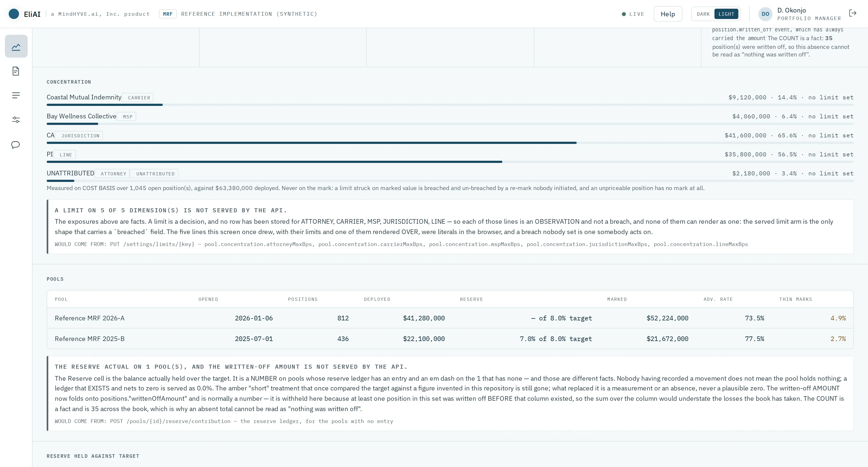868x467 pixels.
Task: Click the $41,600,000 · 65.6% exposure figure
Action: (761, 135)
